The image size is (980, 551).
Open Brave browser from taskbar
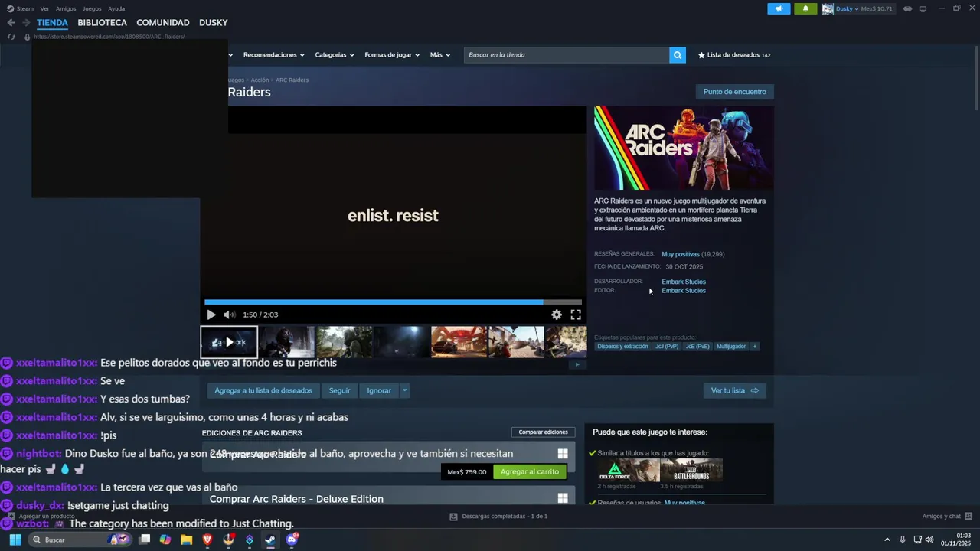[x=207, y=540]
